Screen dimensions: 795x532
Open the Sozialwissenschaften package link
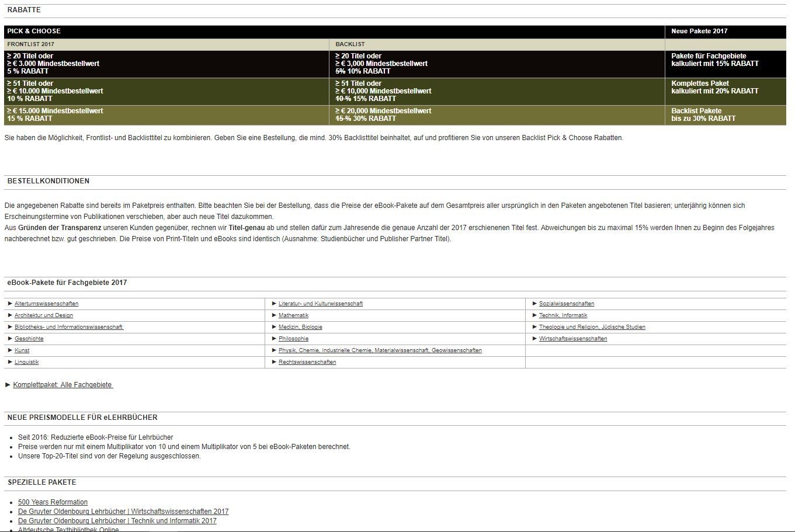click(566, 304)
